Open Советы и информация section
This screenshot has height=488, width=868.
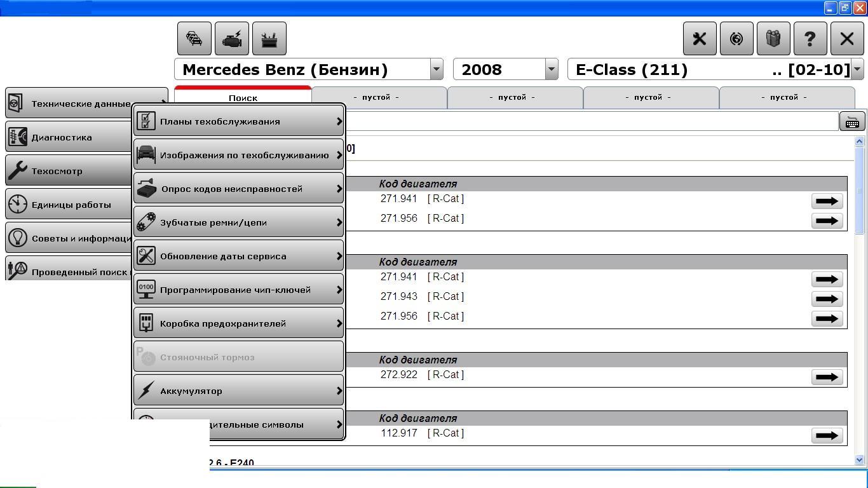tap(69, 238)
